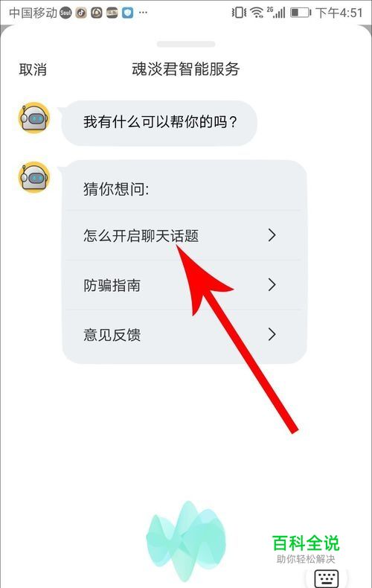Tap the Wi-Fi icon in status bar

click(257, 13)
